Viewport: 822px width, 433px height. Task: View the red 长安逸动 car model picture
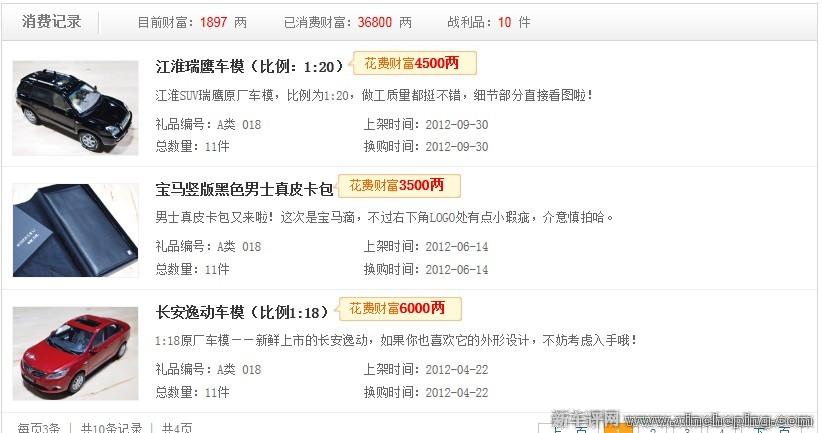[75, 353]
